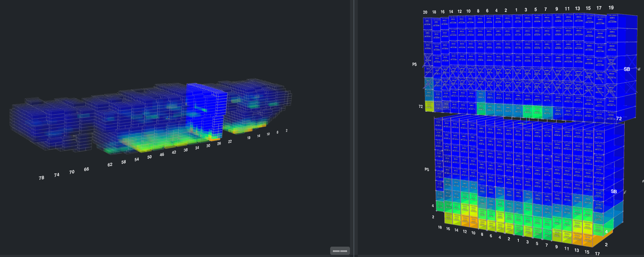Select bay label 62 in ship overview
644x257 pixels.
pyautogui.click(x=110, y=164)
